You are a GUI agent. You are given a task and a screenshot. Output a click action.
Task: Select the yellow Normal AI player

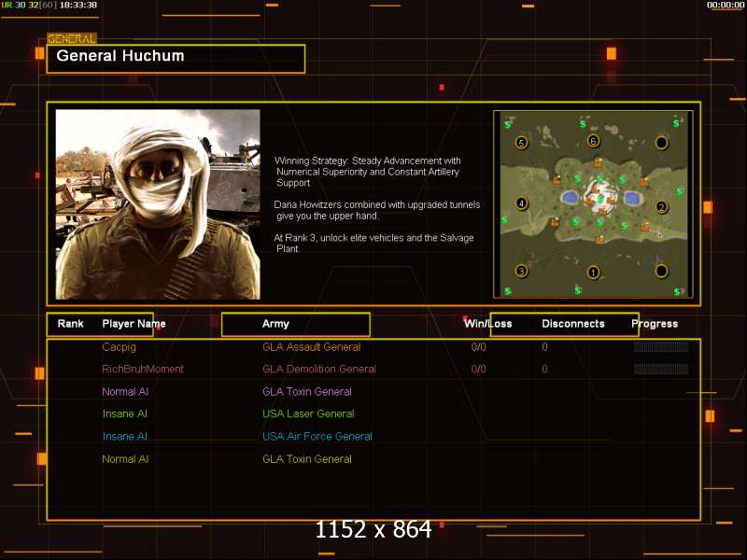tap(125, 459)
